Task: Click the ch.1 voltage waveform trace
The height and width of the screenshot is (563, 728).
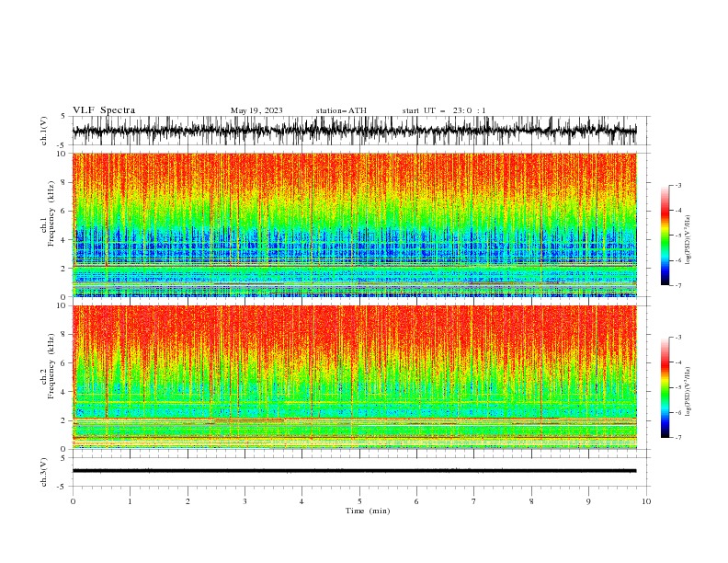Action: pyautogui.click(x=354, y=131)
